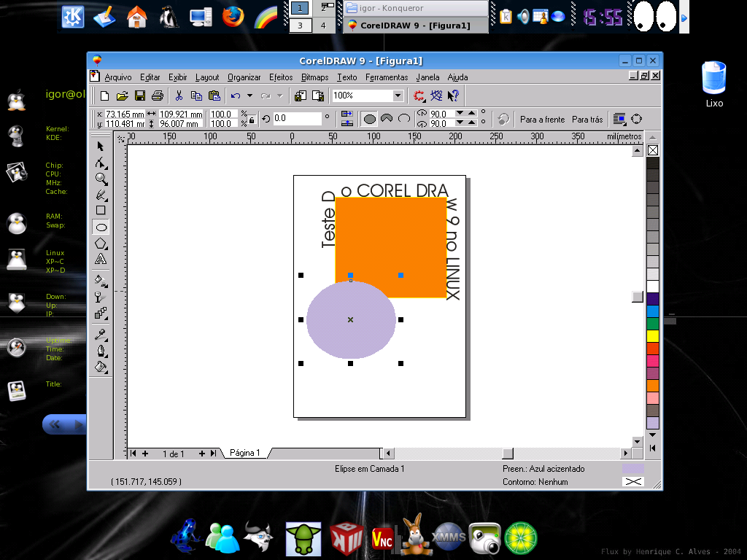
Task: Select the Zoom magnifier tool
Action: pos(101,179)
